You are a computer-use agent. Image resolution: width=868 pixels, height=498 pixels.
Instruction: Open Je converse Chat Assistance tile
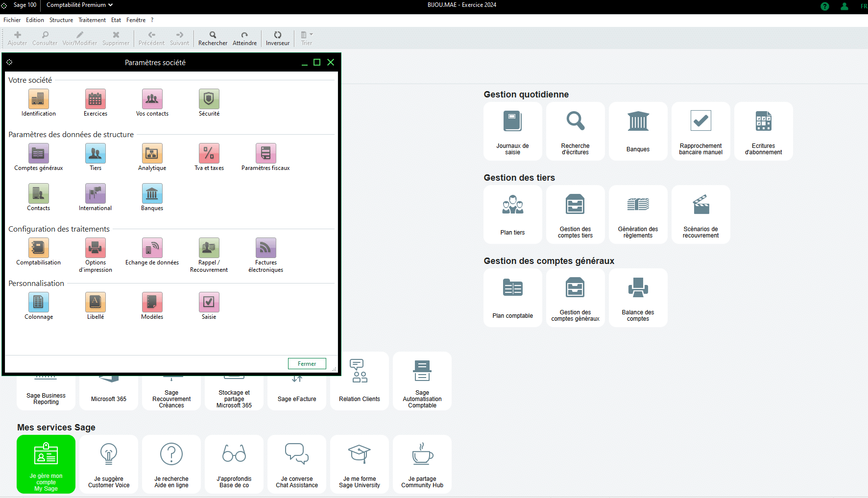click(297, 464)
